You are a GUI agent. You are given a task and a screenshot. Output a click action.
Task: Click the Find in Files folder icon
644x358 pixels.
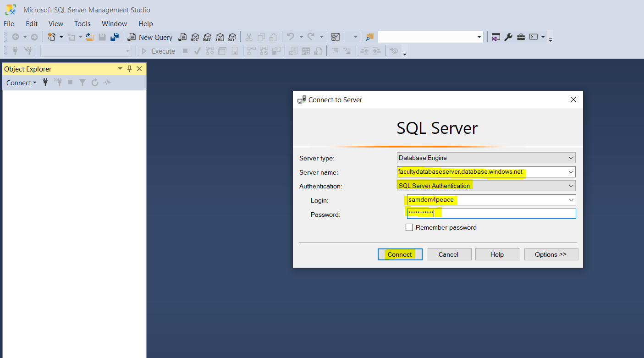369,37
